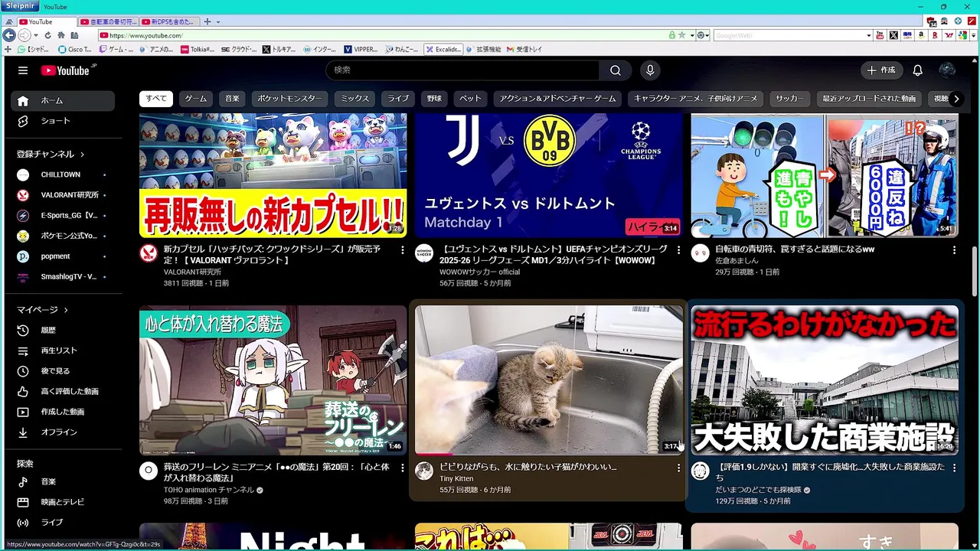Open オフライン downloads in the sidebar

click(63, 432)
